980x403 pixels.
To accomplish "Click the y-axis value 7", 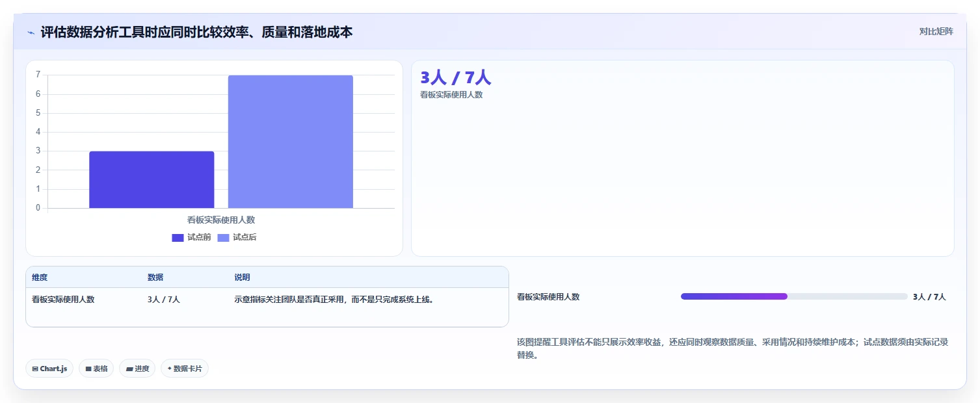I will tap(38, 75).
